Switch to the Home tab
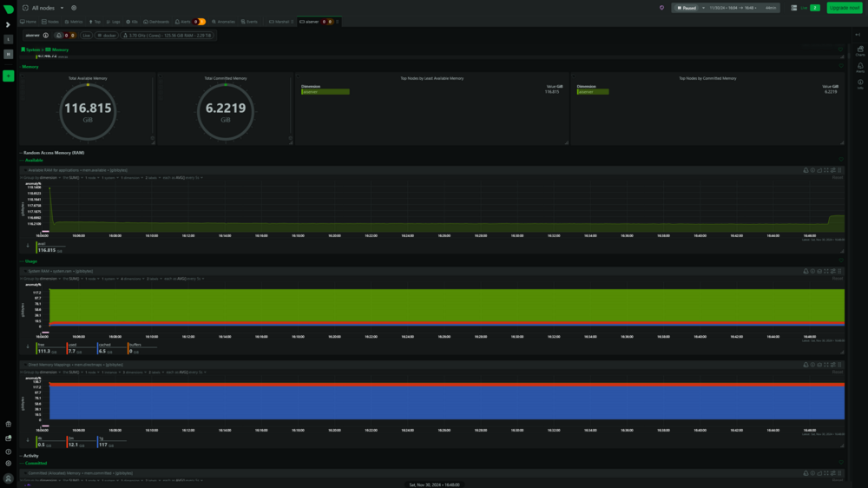Screen dimensions: 868x488 point(29,22)
